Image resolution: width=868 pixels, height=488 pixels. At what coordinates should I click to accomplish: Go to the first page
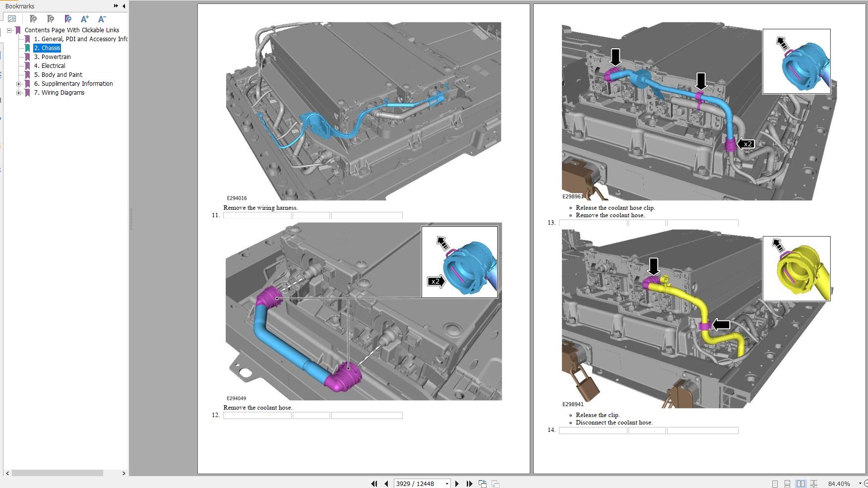tap(374, 484)
